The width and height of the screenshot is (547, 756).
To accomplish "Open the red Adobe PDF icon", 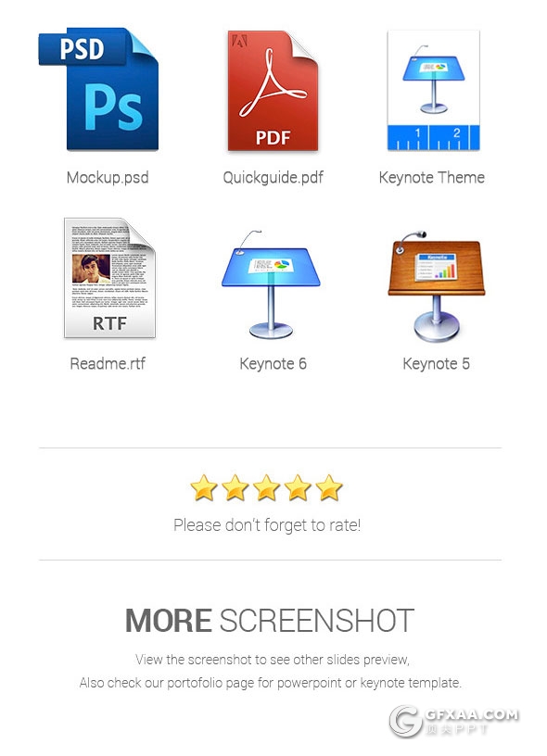I will (x=273, y=91).
